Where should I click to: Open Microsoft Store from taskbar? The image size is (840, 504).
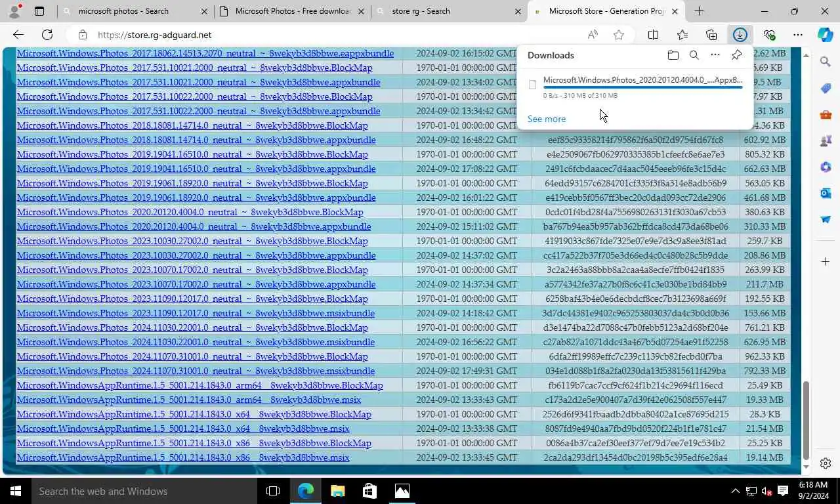[369, 491]
